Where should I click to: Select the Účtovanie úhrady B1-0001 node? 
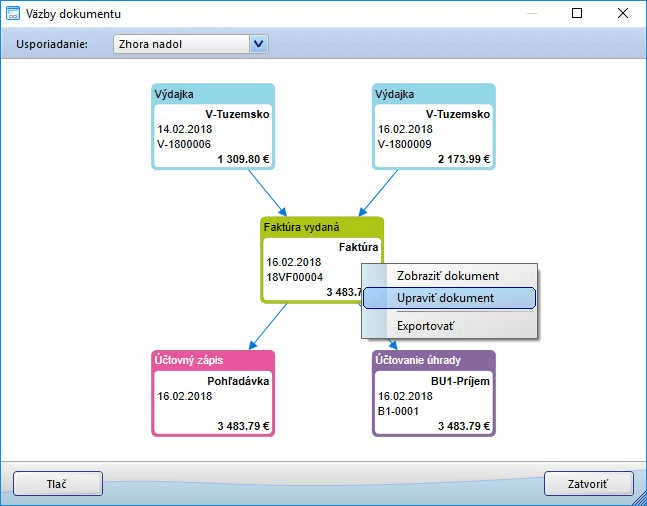(x=433, y=402)
